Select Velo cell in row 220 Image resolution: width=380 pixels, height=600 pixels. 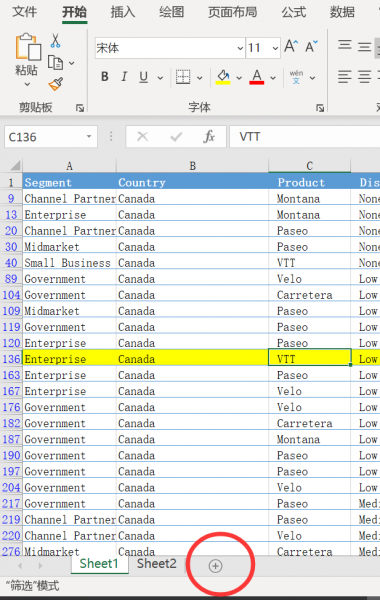click(x=310, y=536)
